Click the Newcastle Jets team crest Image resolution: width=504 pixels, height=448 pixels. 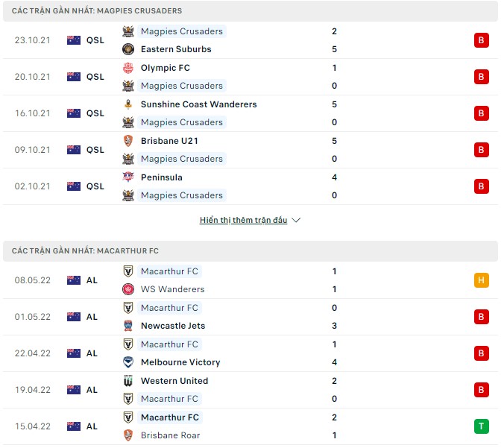point(128,326)
